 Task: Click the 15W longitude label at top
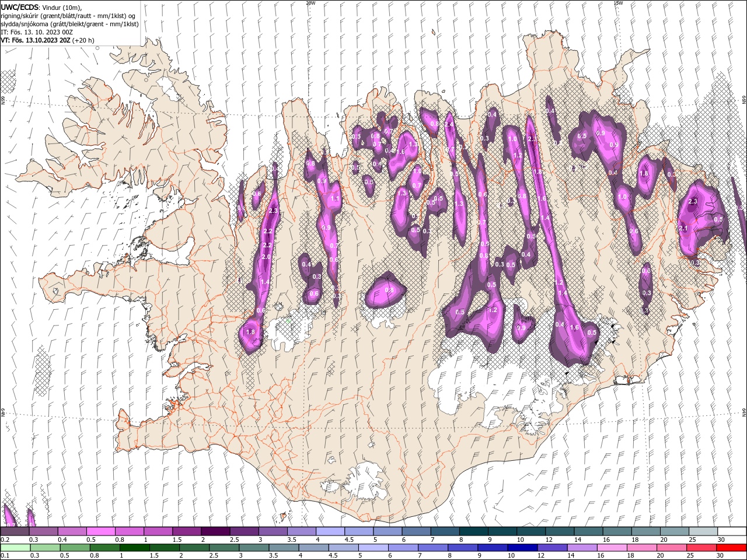[x=617, y=2]
